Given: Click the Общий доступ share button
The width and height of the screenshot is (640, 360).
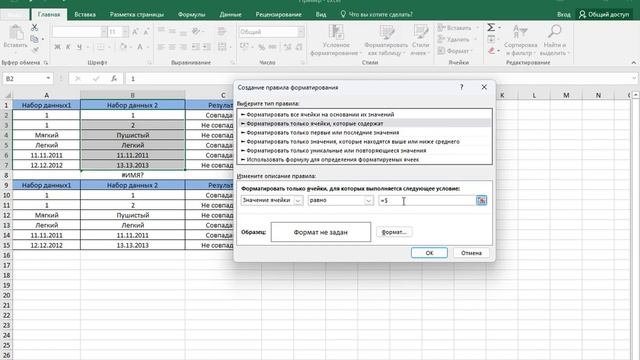Looking at the screenshot, I should pyautogui.click(x=604, y=14).
